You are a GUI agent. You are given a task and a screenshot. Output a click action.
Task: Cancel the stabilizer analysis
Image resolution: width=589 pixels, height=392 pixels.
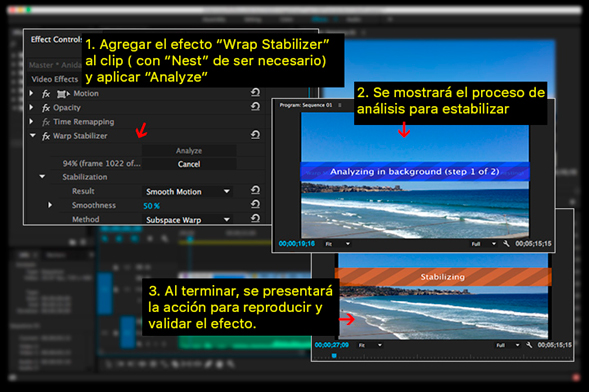[x=189, y=164]
